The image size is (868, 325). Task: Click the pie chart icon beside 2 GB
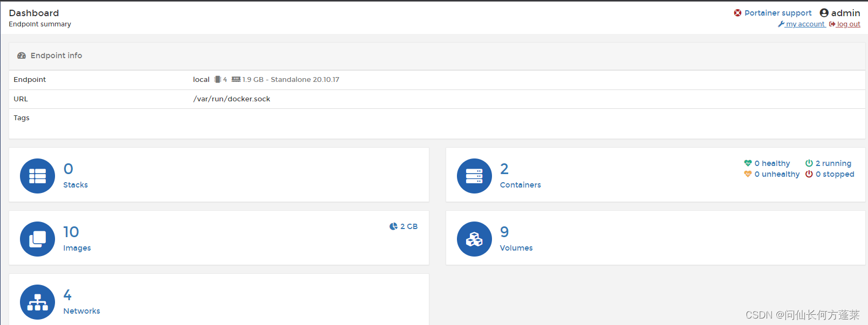coord(393,226)
